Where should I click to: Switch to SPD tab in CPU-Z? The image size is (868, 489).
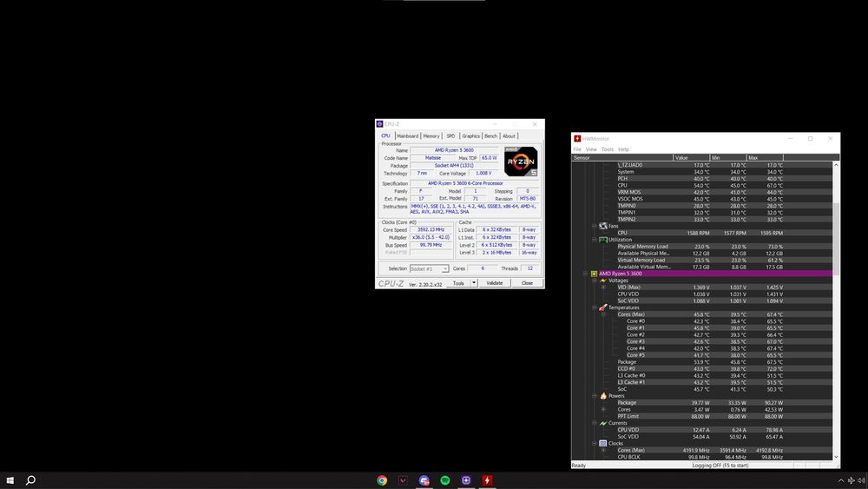pos(450,135)
